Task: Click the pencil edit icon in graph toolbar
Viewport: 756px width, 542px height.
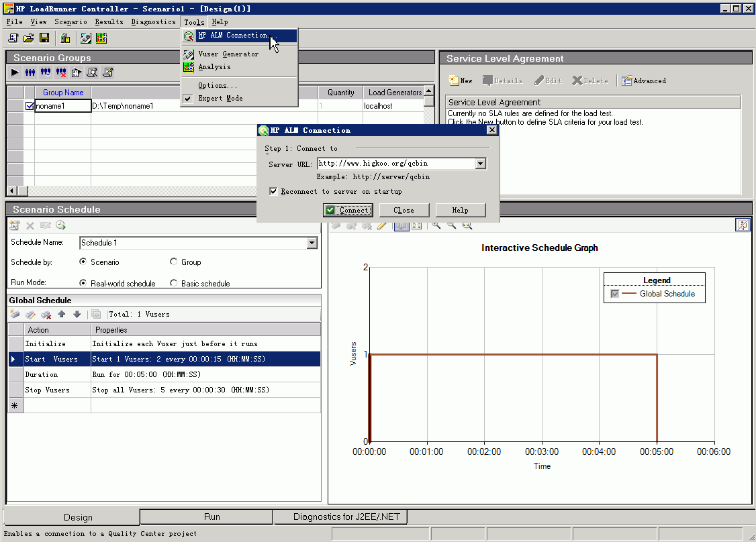Action: click(382, 225)
